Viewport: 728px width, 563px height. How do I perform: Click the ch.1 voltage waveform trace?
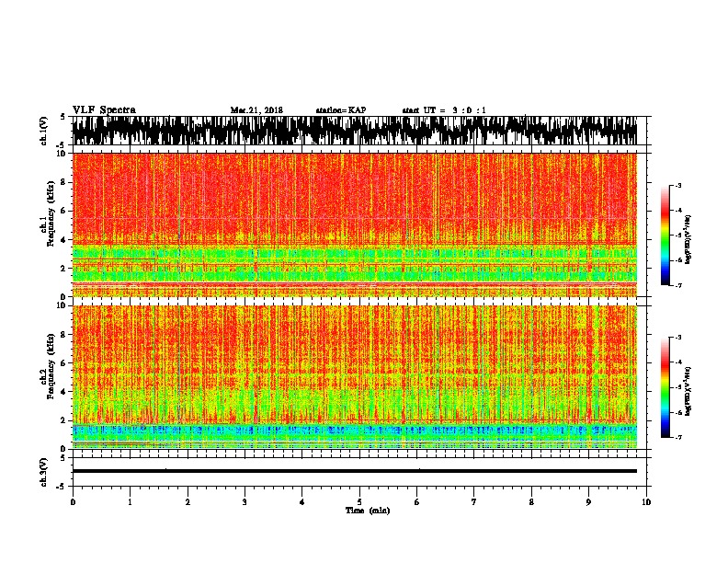[354, 131]
